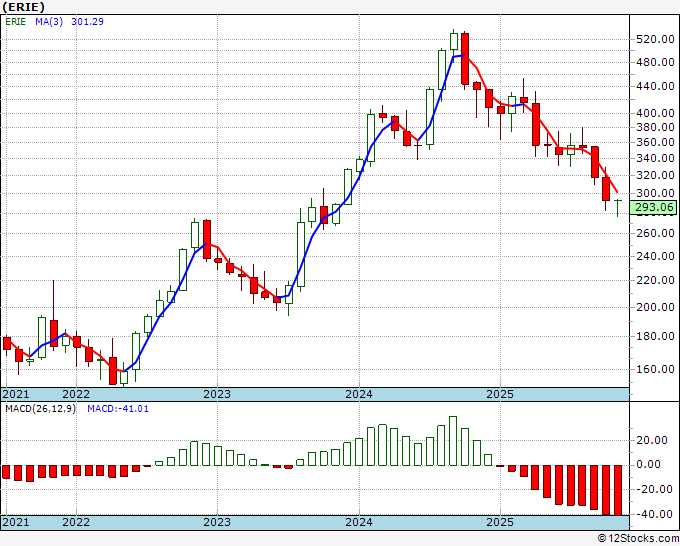Select 2024 on the MACD panel time axis
Screen dimensions: 680x546
click(359, 522)
